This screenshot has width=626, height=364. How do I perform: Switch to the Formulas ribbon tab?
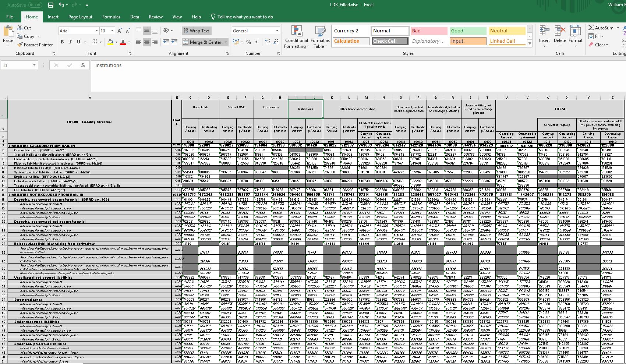111,17
